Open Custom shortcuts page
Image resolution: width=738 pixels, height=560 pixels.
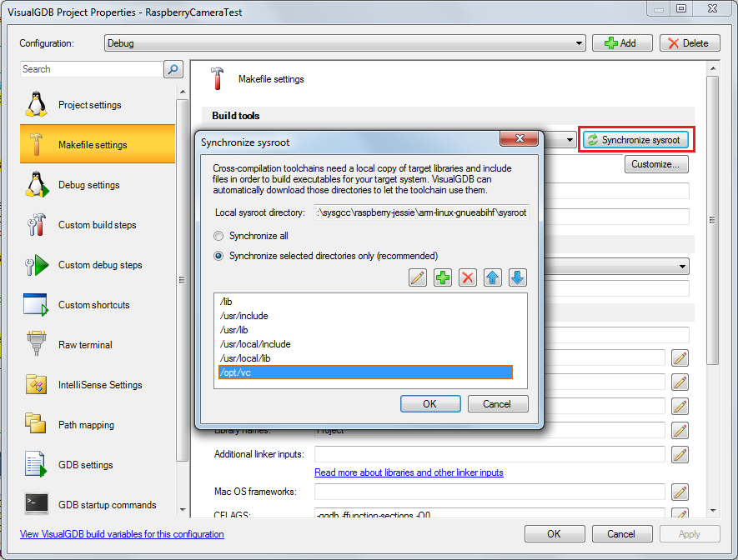98,304
